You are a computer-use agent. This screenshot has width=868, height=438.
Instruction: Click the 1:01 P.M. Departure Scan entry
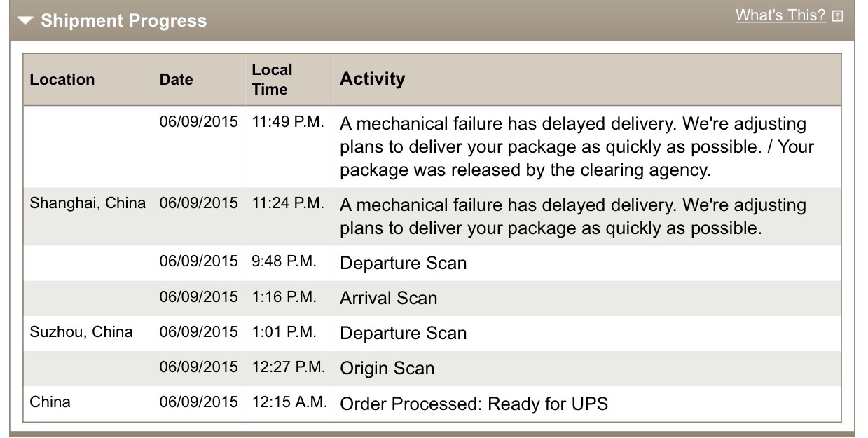(403, 333)
